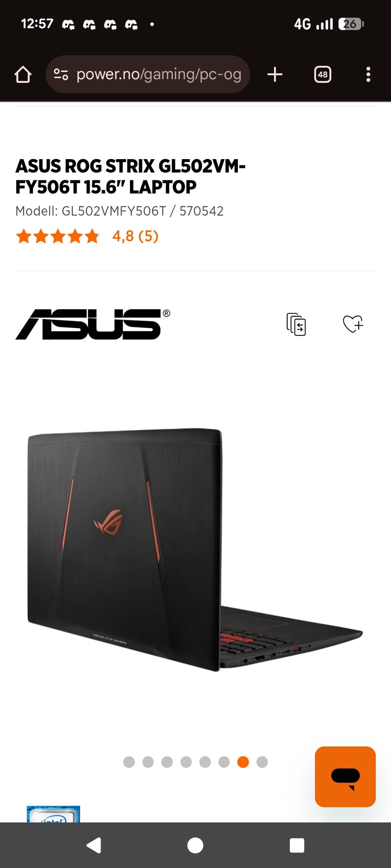Tap the ASUS brand logo

pos(93,324)
